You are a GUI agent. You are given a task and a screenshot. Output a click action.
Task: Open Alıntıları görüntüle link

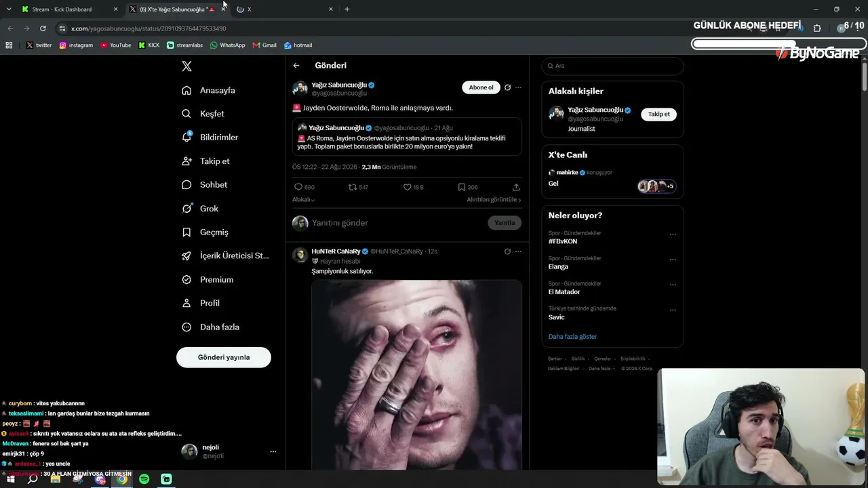coord(494,200)
